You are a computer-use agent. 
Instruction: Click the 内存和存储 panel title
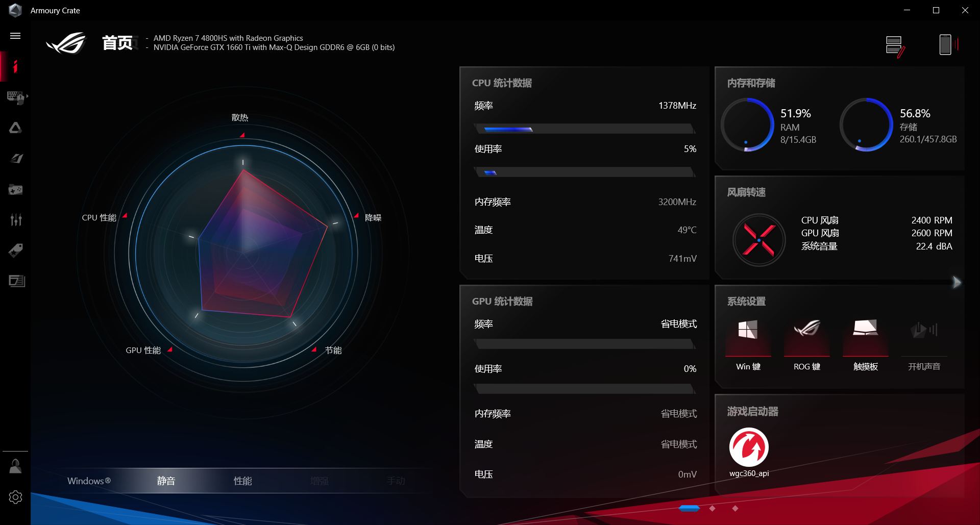[x=751, y=83]
